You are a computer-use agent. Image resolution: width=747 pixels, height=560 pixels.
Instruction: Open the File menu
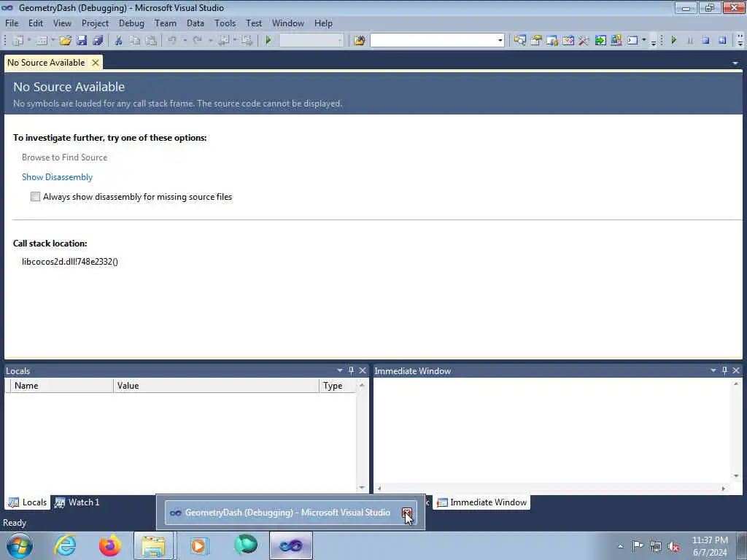coord(12,23)
